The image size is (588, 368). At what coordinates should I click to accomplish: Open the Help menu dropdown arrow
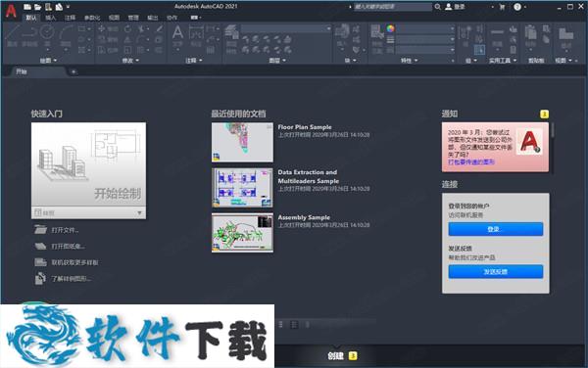click(525, 7)
